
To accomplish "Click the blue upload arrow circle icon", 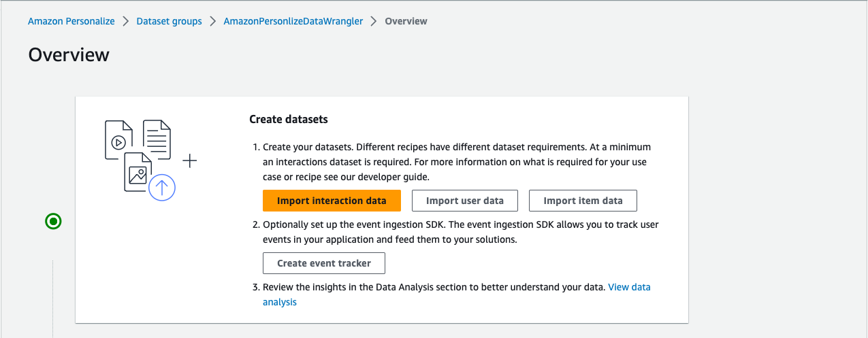I will [x=162, y=187].
